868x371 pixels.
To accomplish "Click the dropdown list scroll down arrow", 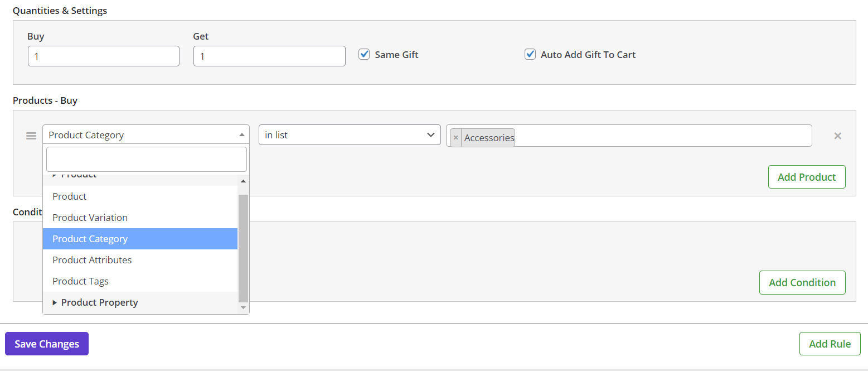I will pyautogui.click(x=243, y=307).
